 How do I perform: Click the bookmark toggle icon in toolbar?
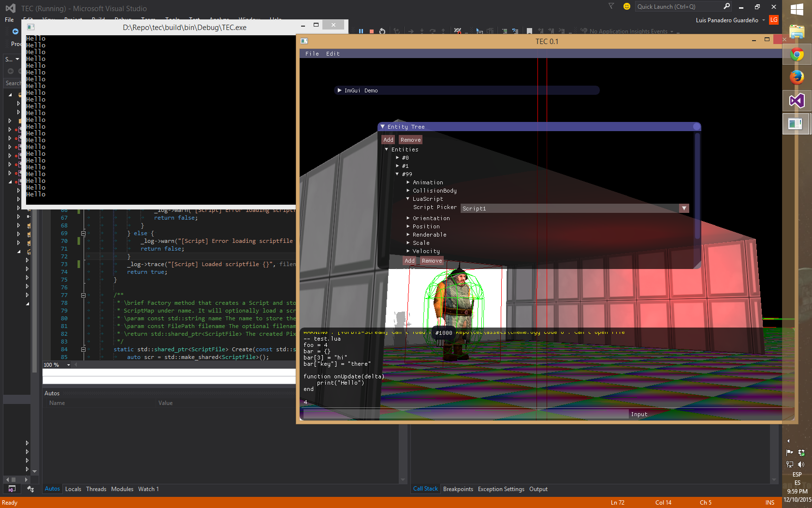(x=529, y=31)
